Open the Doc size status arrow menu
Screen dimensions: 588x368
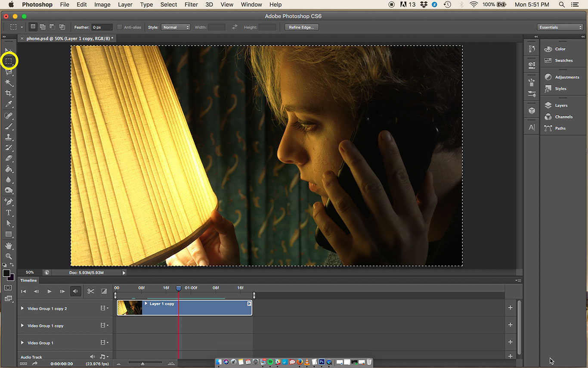coord(124,272)
